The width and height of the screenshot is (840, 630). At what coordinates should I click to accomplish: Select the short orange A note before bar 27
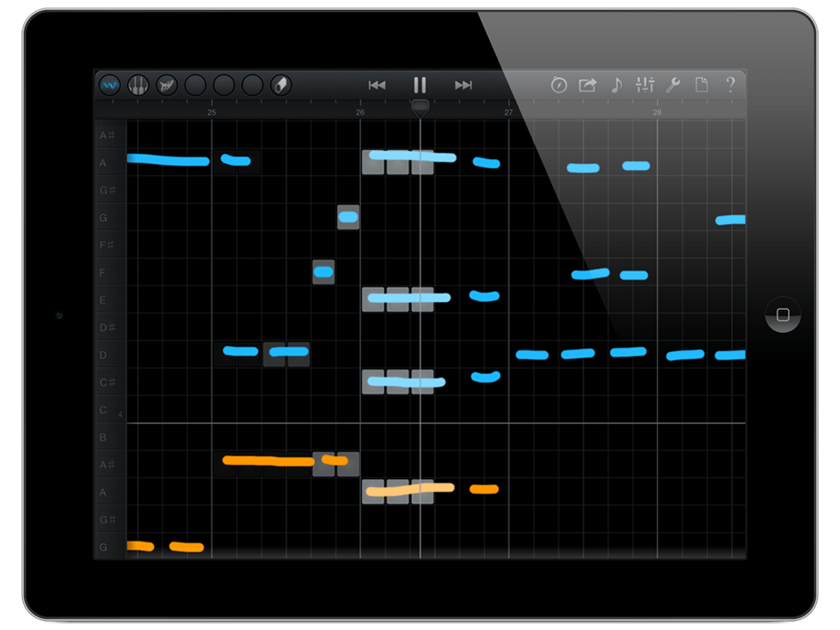(x=484, y=489)
